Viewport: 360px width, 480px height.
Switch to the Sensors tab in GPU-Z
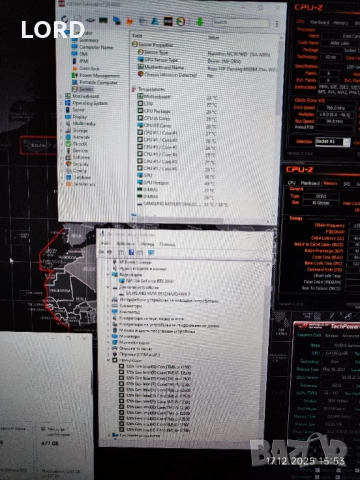(331, 335)
